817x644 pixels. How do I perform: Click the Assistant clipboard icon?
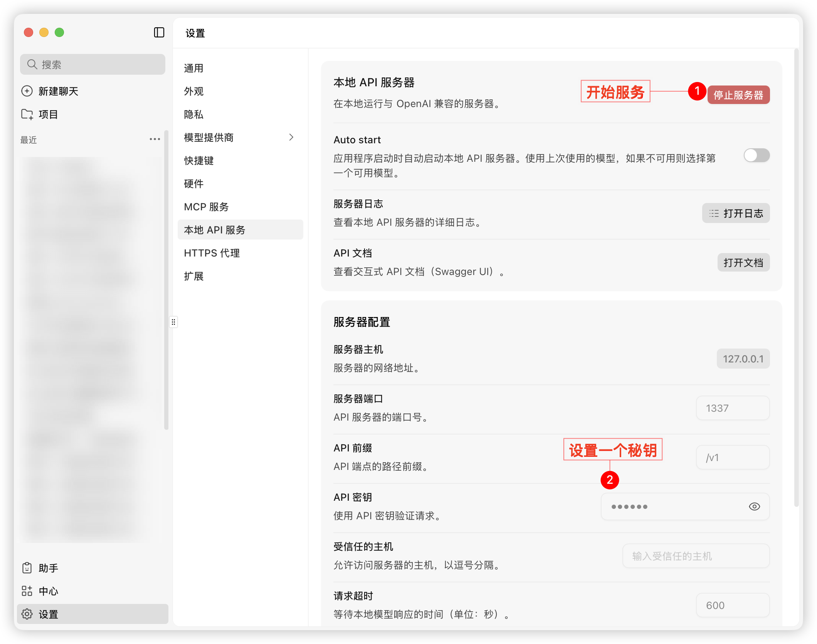pyautogui.click(x=27, y=568)
